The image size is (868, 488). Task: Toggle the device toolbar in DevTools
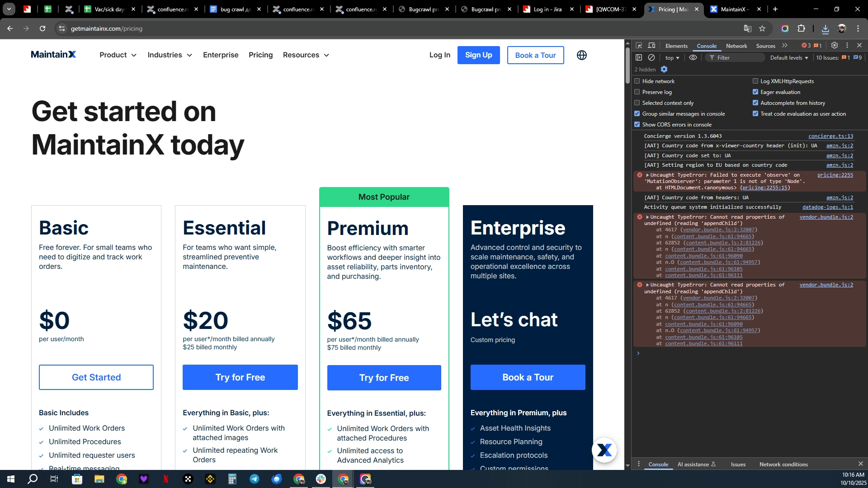pos(651,46)
